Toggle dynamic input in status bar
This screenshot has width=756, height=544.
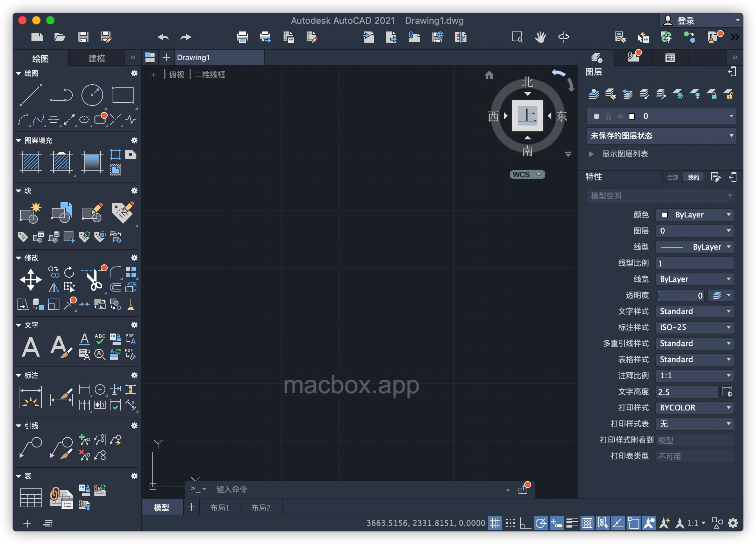(x=556, y=523)
